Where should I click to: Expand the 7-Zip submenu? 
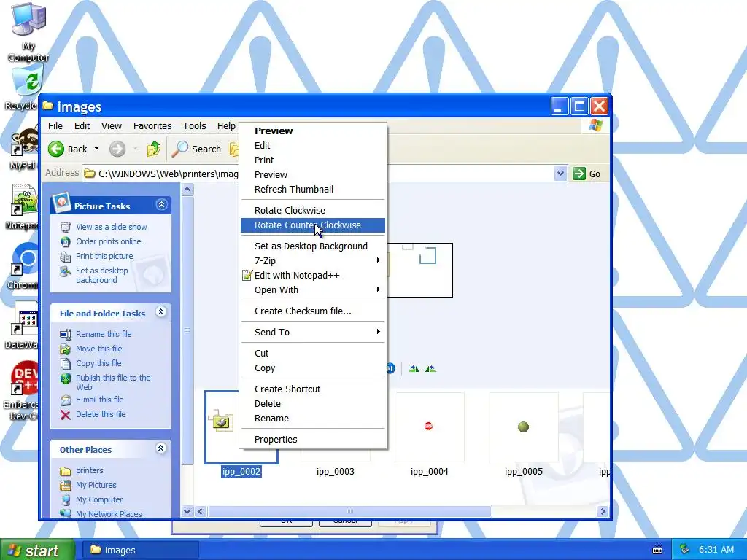point(313,261)
